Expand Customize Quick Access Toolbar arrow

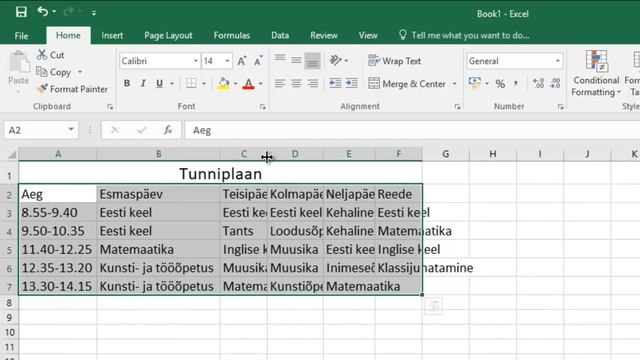tap(94, 13)
